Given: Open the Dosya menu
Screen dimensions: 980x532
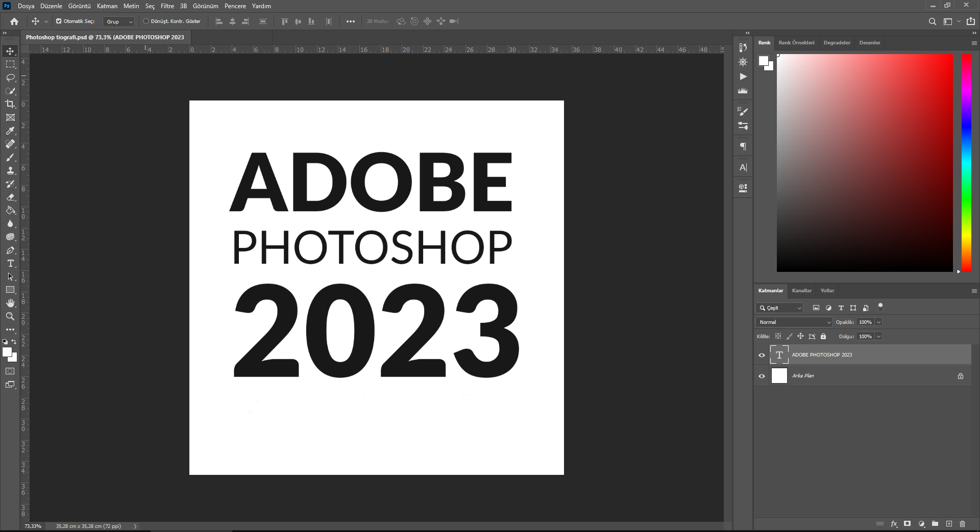Looking at the screenshot, I should [26, 6].
